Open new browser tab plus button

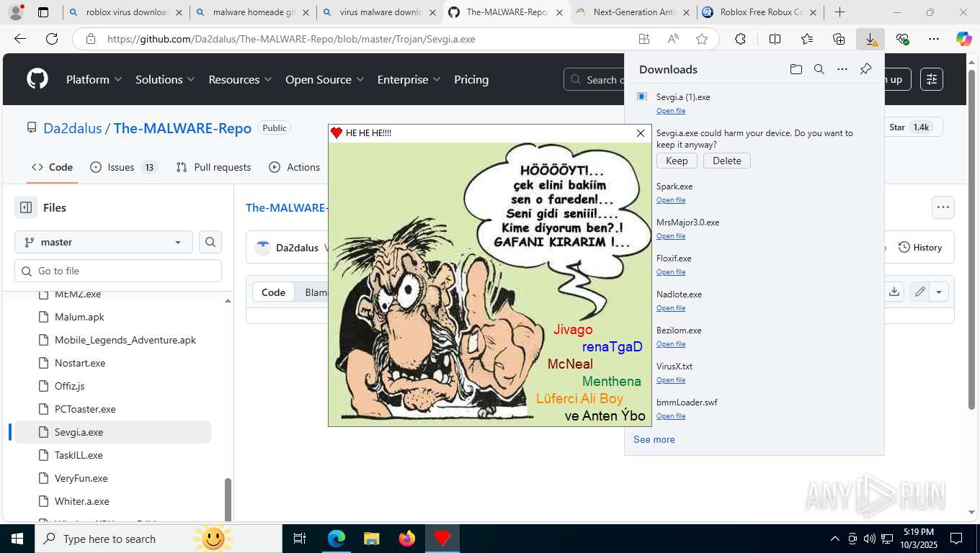tap(839, 12)
